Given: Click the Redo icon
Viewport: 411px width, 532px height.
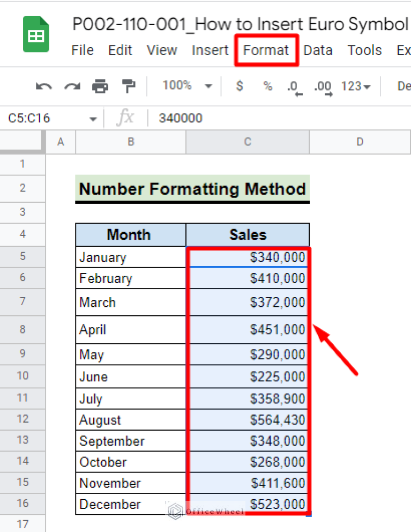Looking at the screenshot, I should coord(71,86).
